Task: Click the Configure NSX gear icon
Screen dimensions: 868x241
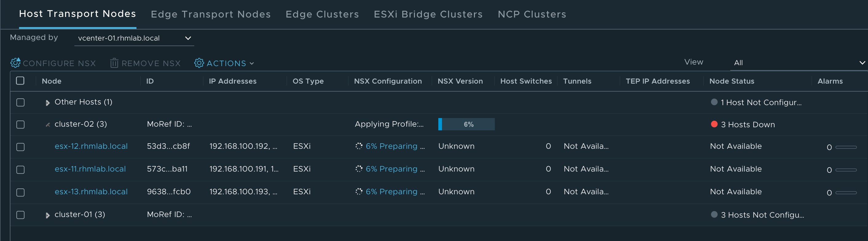Action: [x=15, y=63]
